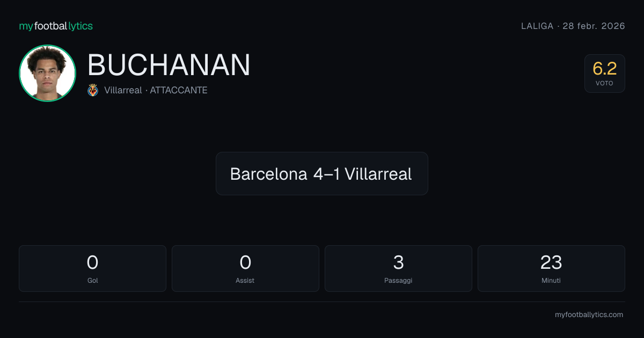Click the Villarreal team name text
This screenshot has width=644, height=338.
point(123,90)
